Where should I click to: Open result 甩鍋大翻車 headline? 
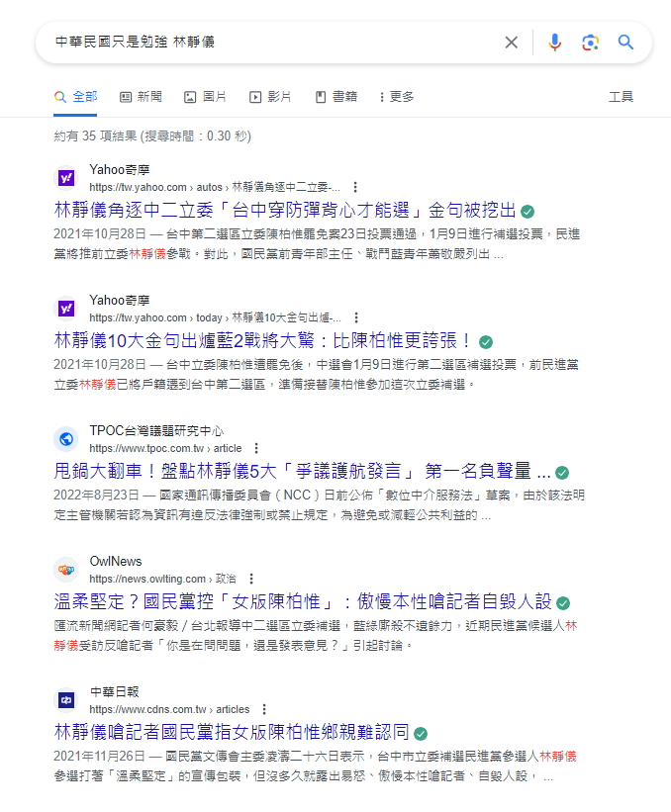click(x=302, y=471)
